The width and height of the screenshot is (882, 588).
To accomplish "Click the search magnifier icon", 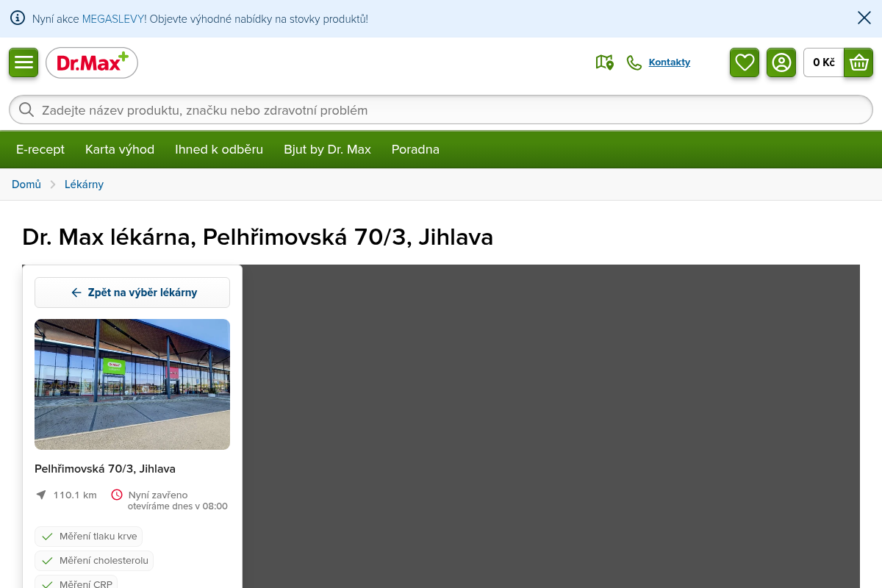I will (26, 110).
